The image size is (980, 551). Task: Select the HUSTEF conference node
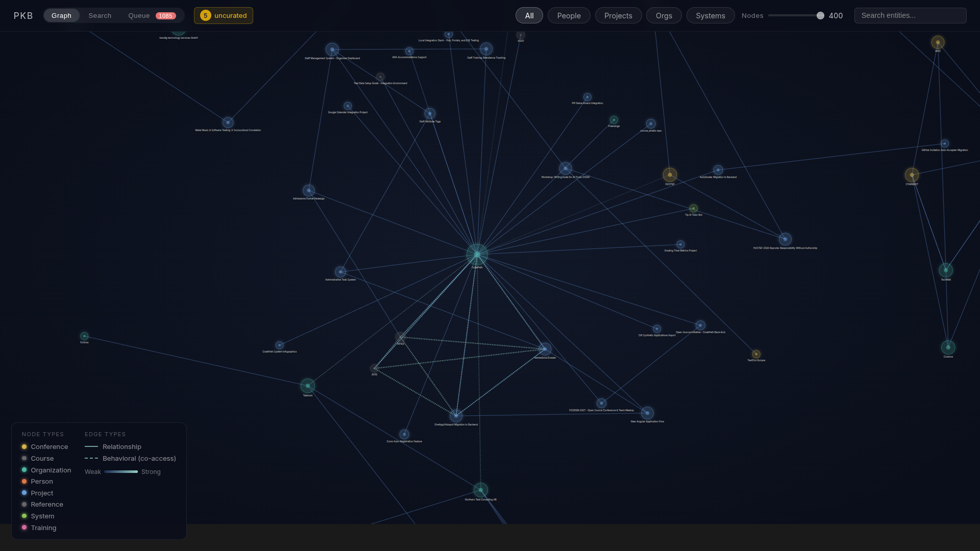pos(670,175)
